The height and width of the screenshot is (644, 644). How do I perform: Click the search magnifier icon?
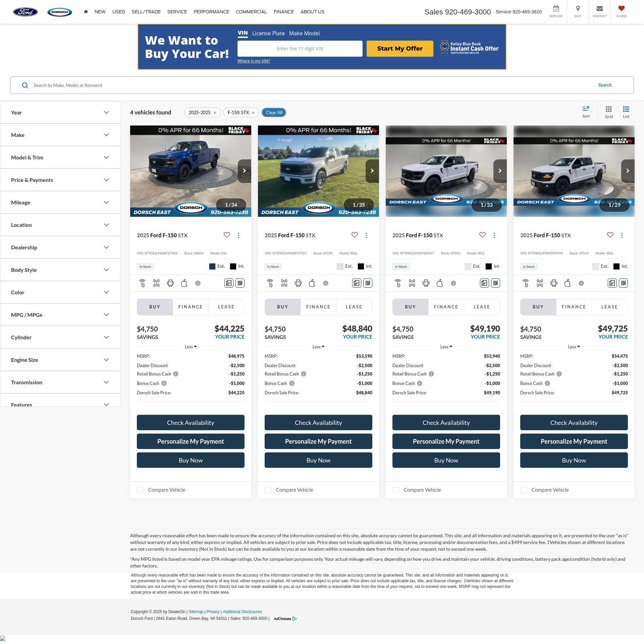click(25, 85)
